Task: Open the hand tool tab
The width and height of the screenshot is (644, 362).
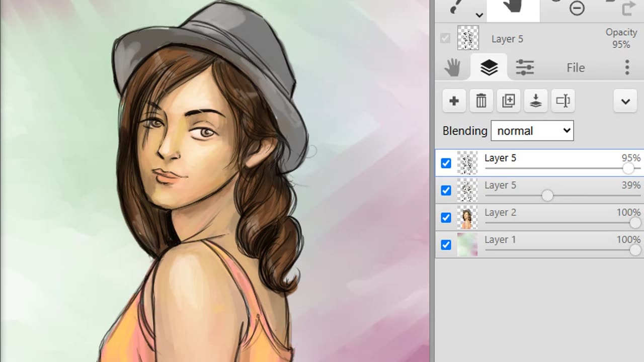Action: point(453,67)
